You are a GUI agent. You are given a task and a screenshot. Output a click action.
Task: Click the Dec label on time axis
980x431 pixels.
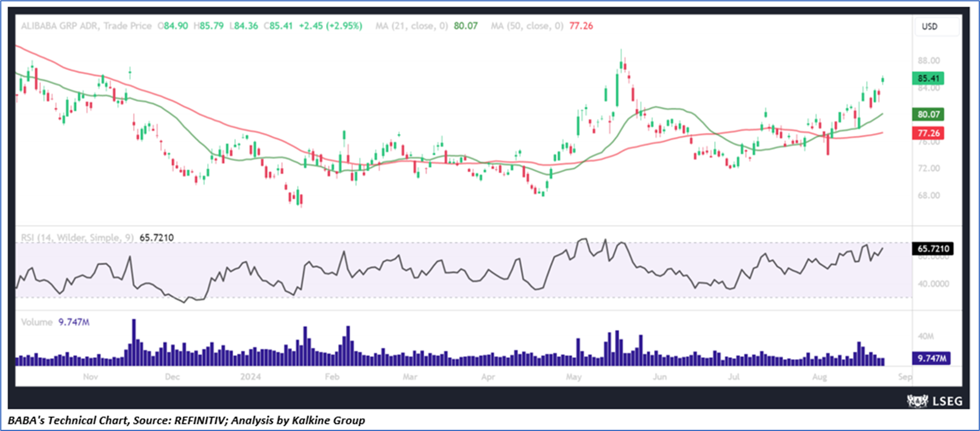(x=172, y=377)
